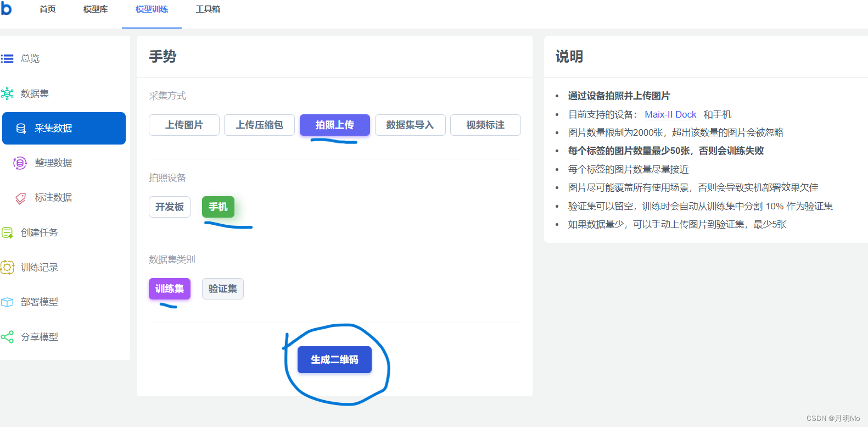This screenshot has height=427, width=868.
Task: Open the Maix-II Dock link
Action: 670,114
